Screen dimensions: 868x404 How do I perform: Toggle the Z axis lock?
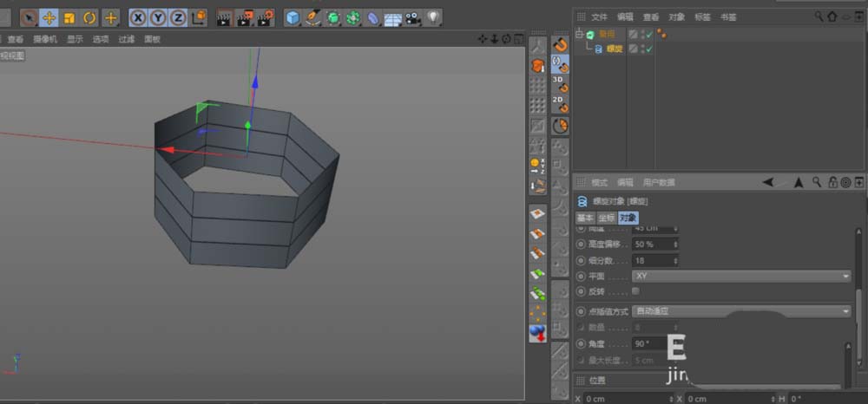tap(177, 17)
